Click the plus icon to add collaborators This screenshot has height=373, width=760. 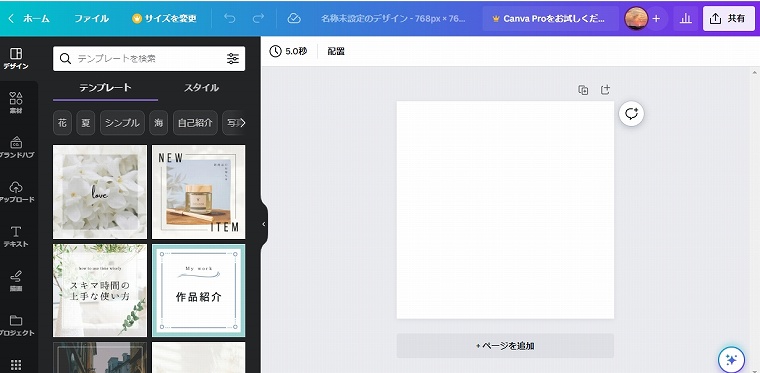click(x=656, y=18)
